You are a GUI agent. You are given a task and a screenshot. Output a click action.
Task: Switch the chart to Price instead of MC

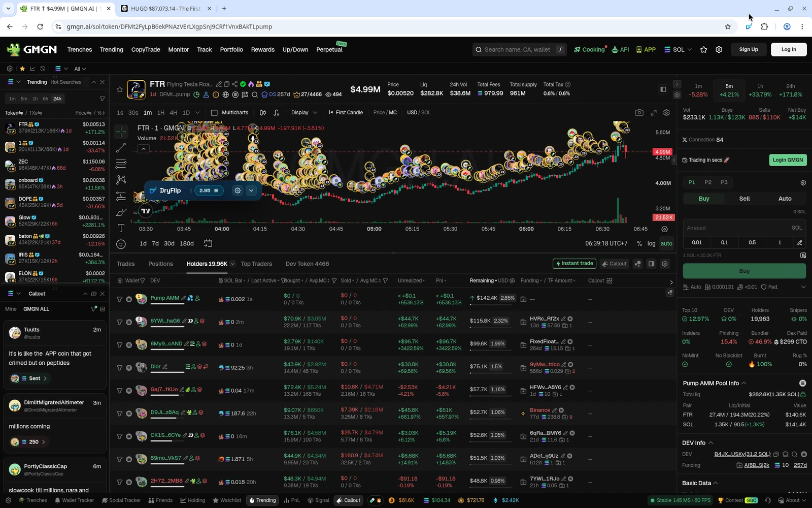point(379,113)
